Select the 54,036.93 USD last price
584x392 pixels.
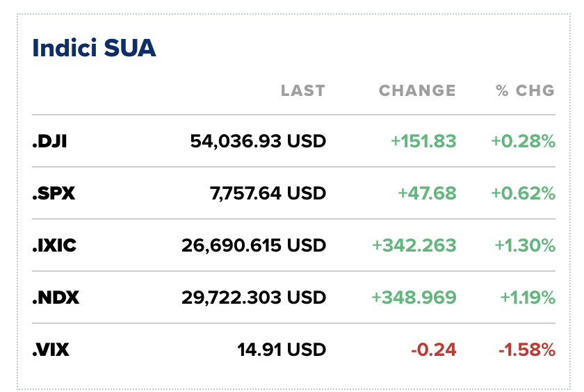click(x=258, y=141)
